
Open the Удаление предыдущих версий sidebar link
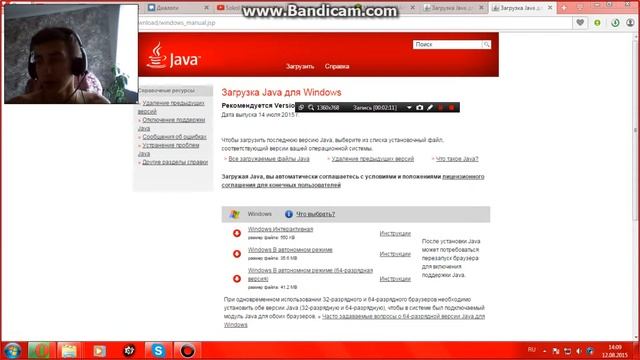click(171, 107)
